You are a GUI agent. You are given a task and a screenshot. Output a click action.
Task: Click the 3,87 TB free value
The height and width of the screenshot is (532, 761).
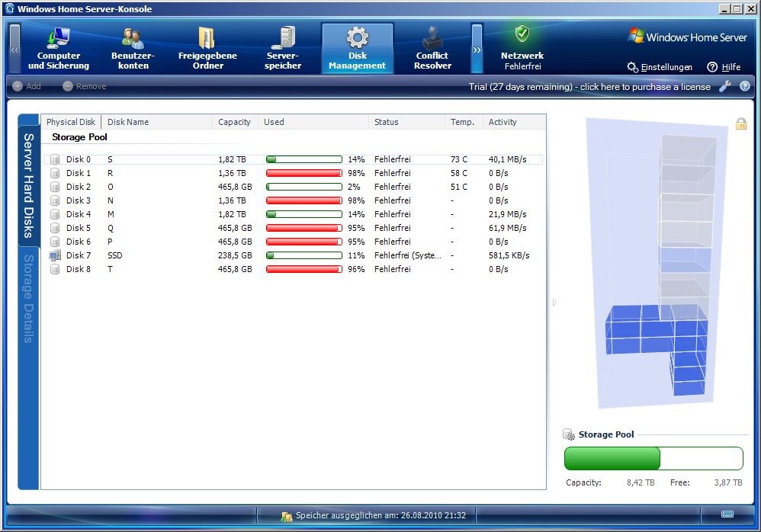728,482
